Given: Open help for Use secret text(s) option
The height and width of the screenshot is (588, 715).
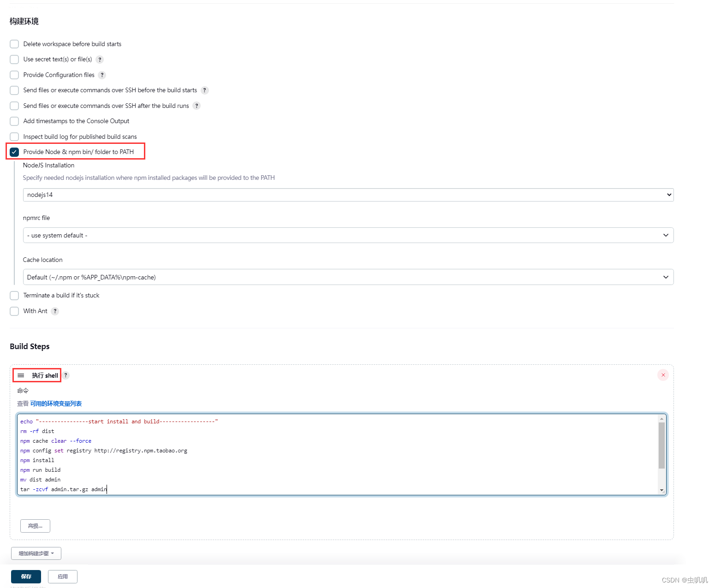Looking at the screenshot, I should point(100,59).
